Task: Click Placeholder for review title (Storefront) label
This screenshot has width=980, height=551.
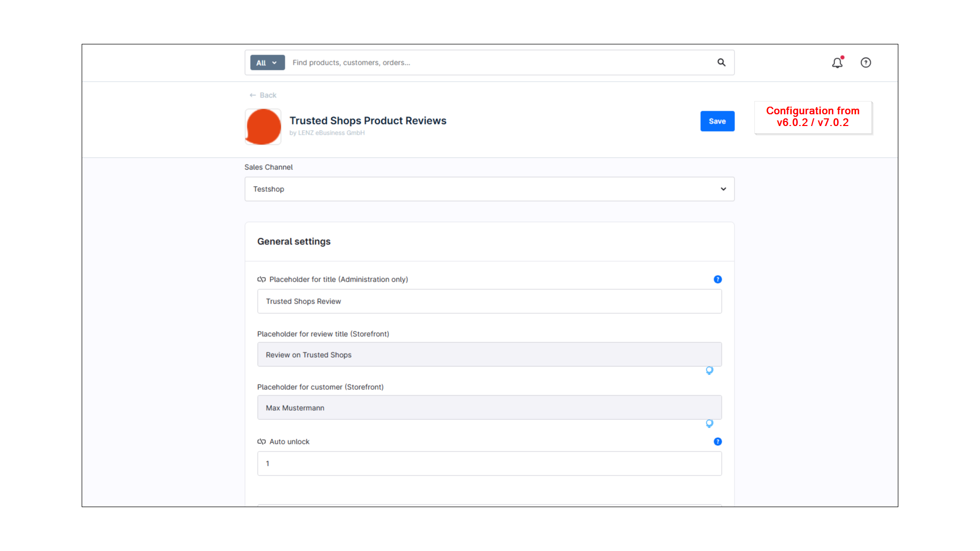Action: [x=323, y=334]
